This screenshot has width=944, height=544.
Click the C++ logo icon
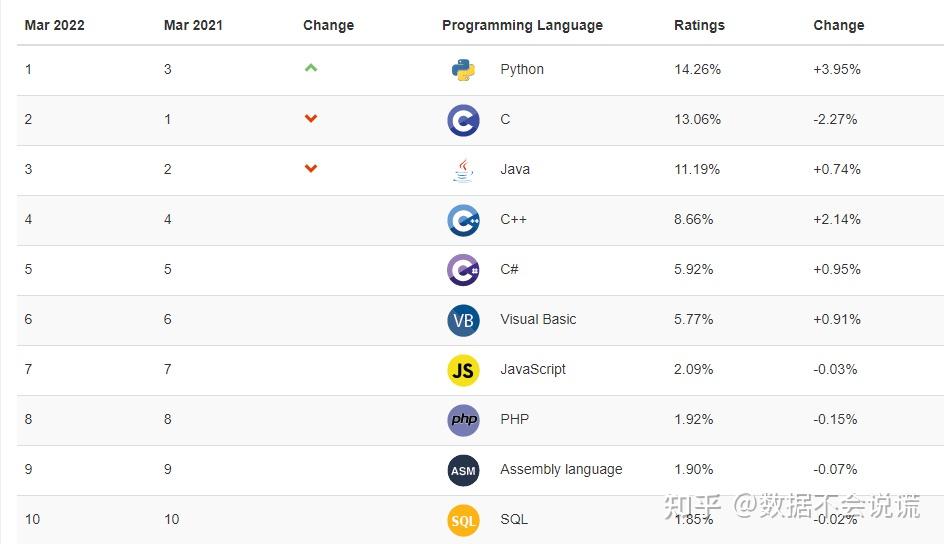point(463,220)
